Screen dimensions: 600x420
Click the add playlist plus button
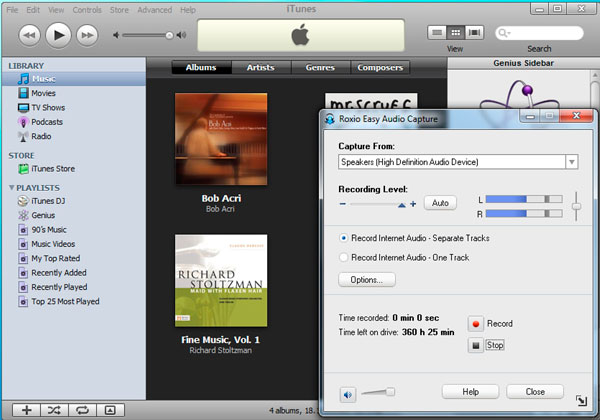26,410
